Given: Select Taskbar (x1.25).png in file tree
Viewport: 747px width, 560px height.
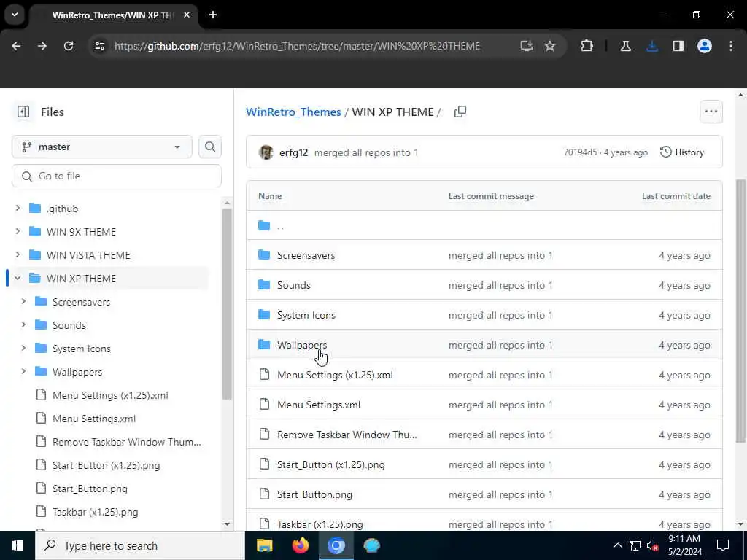Looking at the screenshot, I should click(x=95, y=512).
